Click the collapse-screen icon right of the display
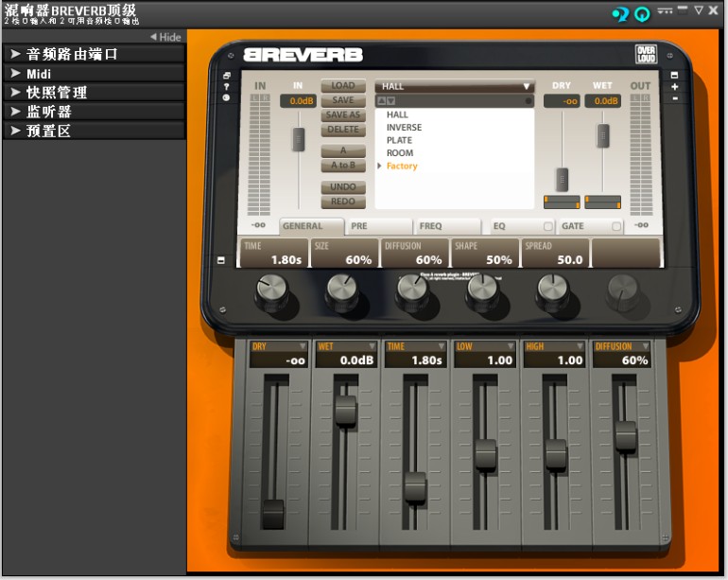This screenshot has height=580, width=728. coord(675,76)
